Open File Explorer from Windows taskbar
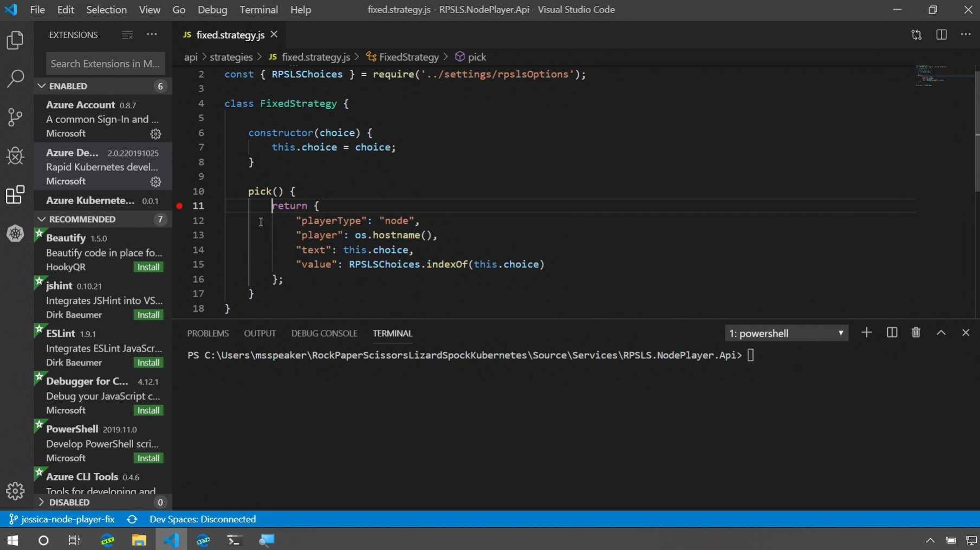Screen dimensions: 980x550 click(139, 540)
